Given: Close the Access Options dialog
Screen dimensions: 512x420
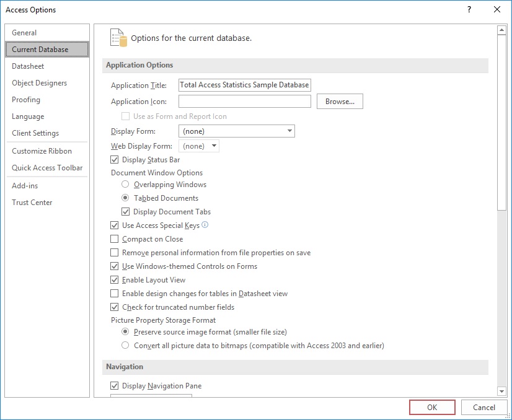Looking at the screenshot, I should pyautogui.click(x=497, y=9).
